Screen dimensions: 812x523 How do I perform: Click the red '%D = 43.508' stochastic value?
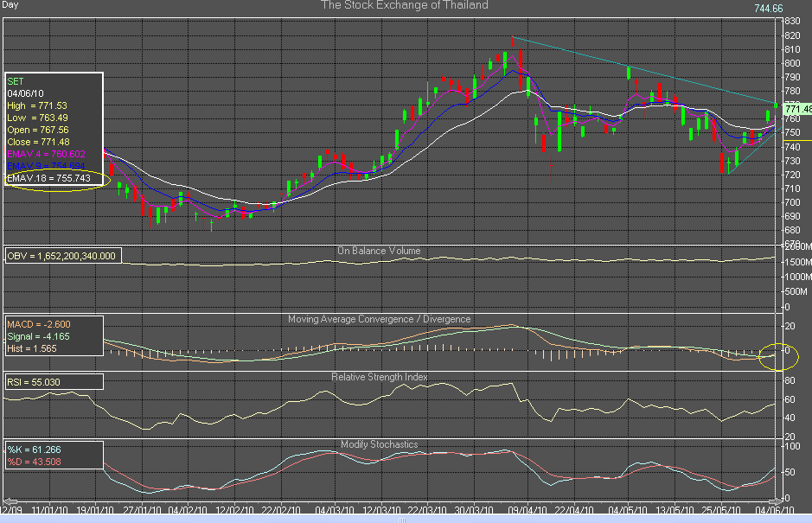coord(35,462)
